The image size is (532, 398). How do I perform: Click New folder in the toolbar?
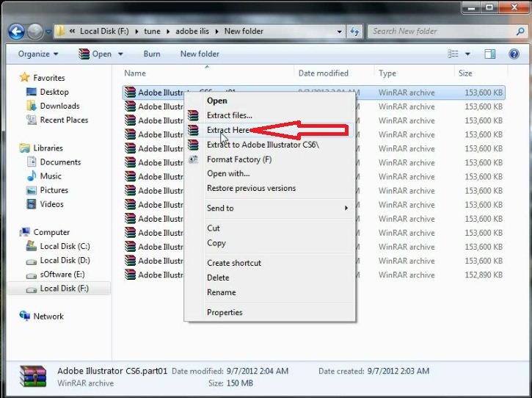tap(200, 54)
